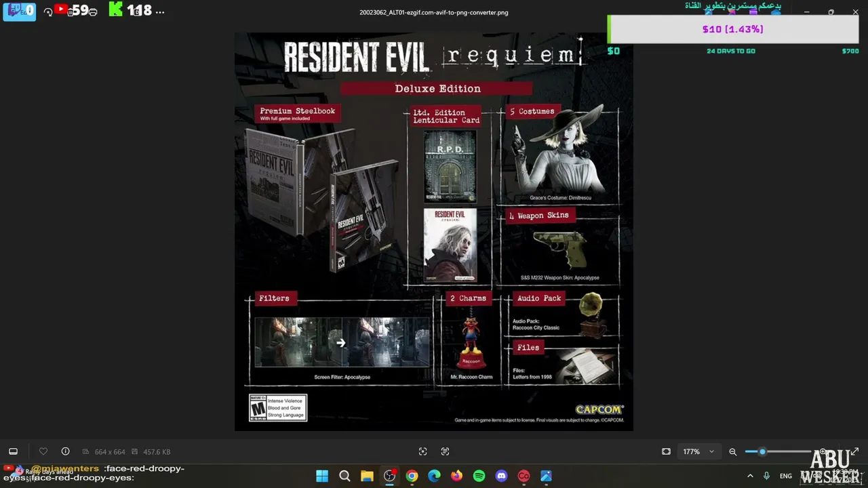Click the Resident Evil Requiem image
This screenshot has height=488, width=868.
[x=434, y=232]
